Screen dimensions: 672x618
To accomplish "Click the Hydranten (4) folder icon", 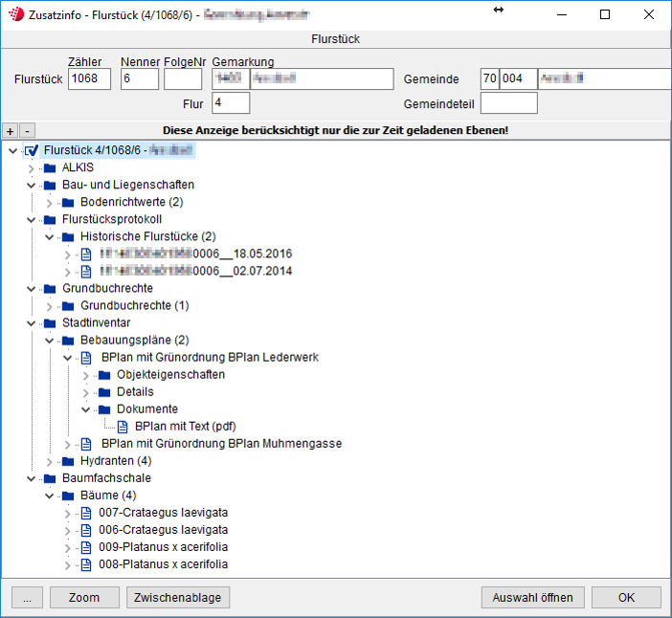I will 68,461.
